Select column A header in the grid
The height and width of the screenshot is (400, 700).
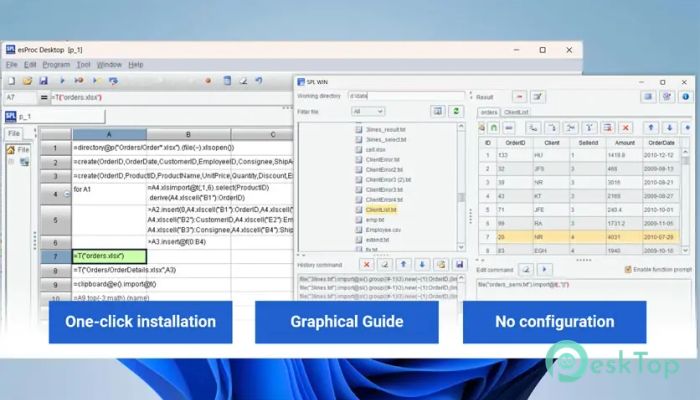[109, 134]
